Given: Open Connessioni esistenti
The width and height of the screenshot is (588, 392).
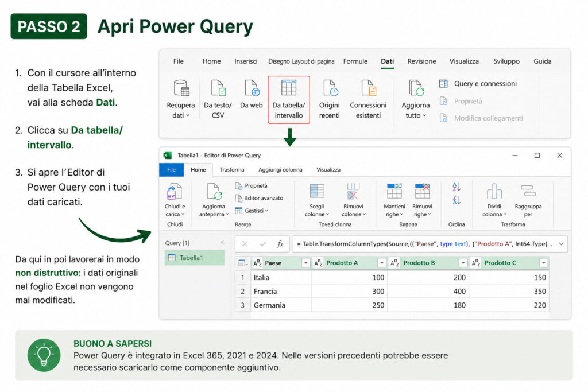Looking at the screenshot, I should tap(368, 88).
